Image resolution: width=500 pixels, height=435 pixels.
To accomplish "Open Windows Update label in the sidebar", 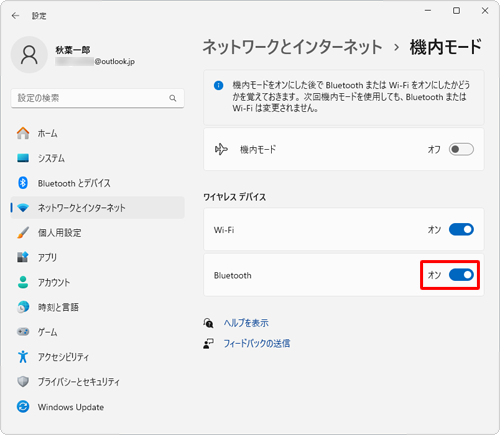I will pyautogui.click(x=71, y=407).
